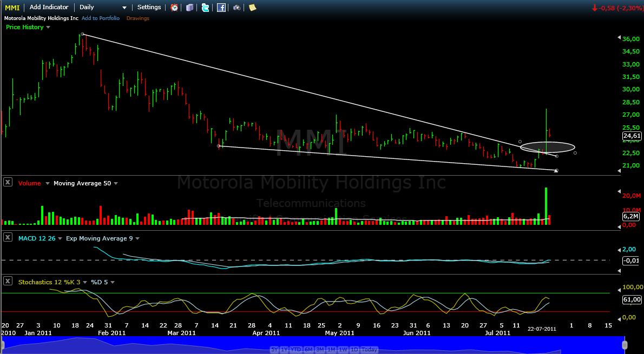Expand the Volume indicator options arrow
This screenshot has width=644, height=354.
[48, 183]
